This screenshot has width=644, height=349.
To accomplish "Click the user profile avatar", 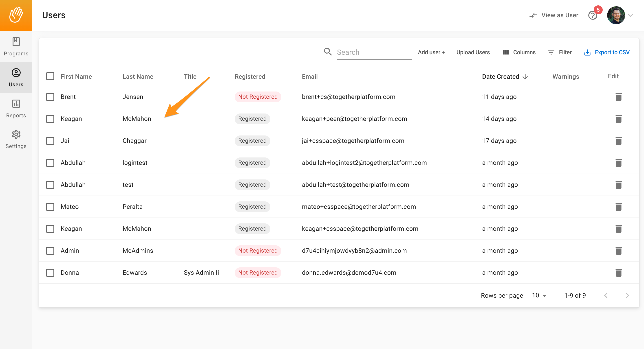I will click(x=616, y=15).
